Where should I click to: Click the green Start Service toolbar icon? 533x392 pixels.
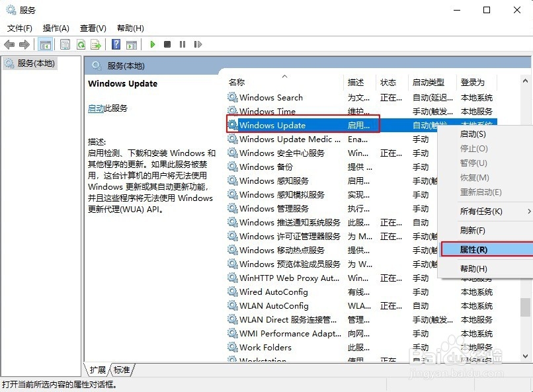[x=153, y=44]
